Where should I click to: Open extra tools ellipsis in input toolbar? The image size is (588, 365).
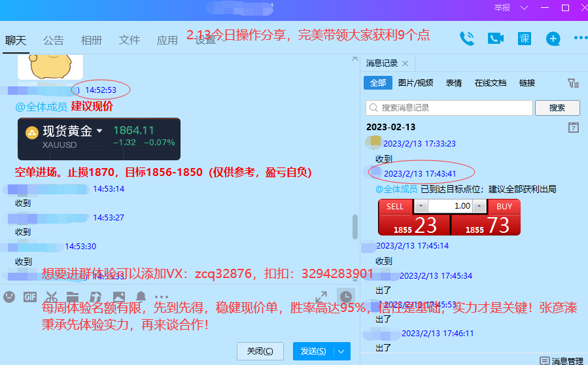click(x=162, y=297)
